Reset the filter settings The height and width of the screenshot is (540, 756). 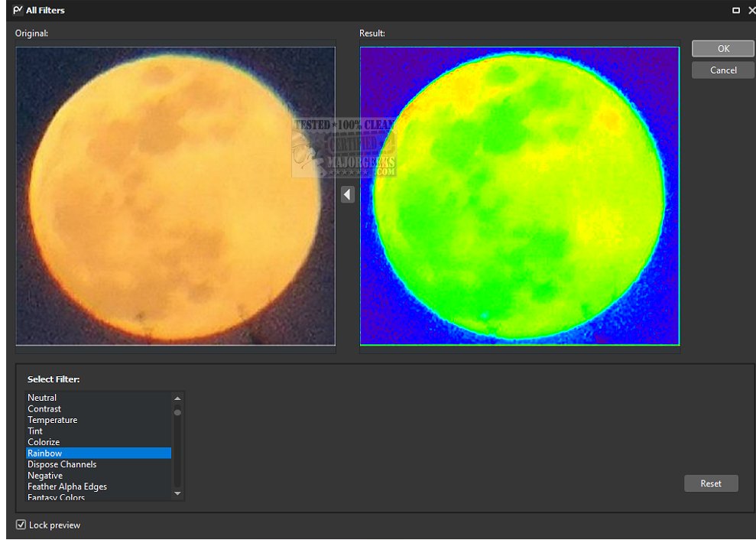point(710,483)
